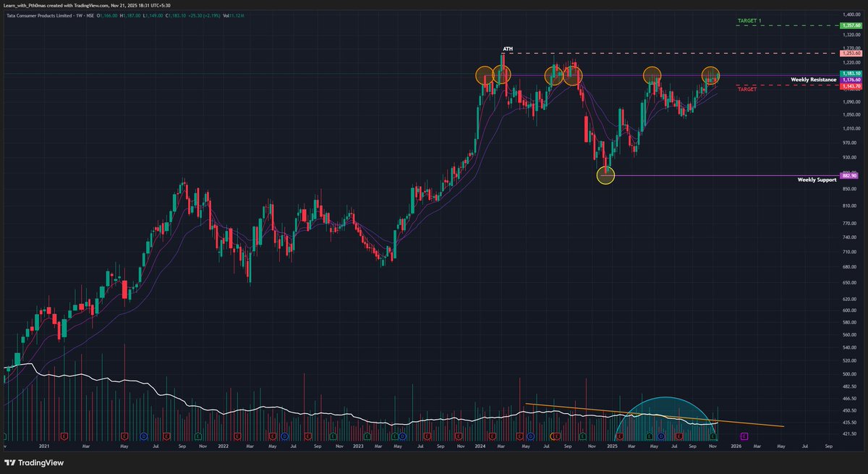This screenshot has width=868, height=474.
Task: Open TradingView via the bottom-left logo
Action: coord(34,462)
